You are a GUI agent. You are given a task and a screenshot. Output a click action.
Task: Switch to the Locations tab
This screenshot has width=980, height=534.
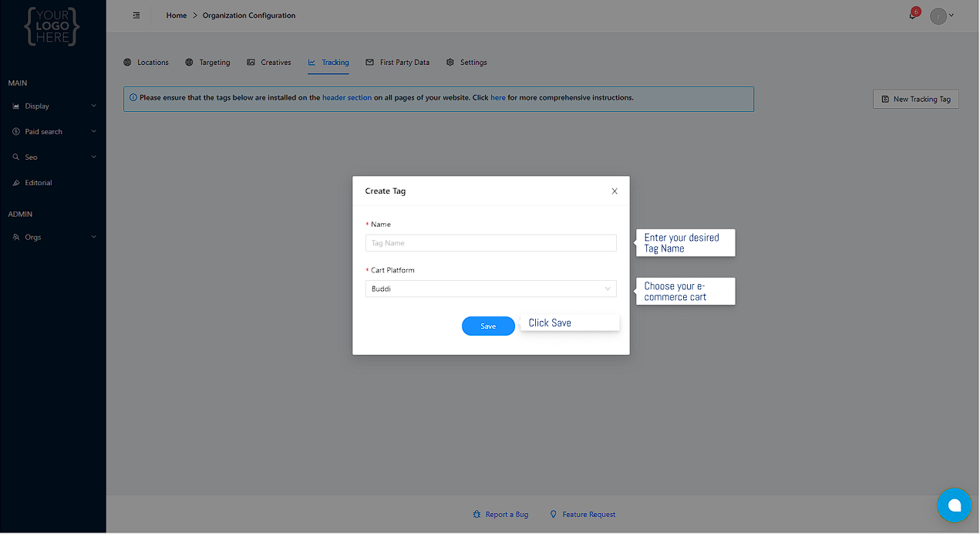[x=146, y=63]
